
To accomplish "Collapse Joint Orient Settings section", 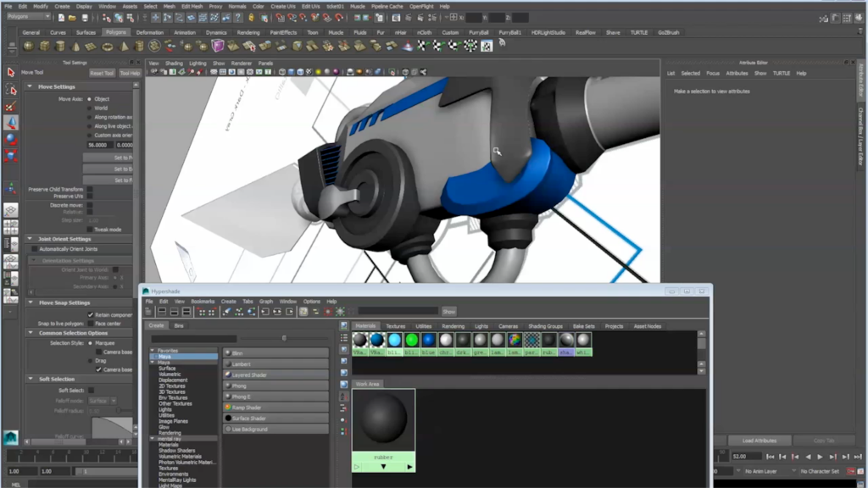I will 30,238.
